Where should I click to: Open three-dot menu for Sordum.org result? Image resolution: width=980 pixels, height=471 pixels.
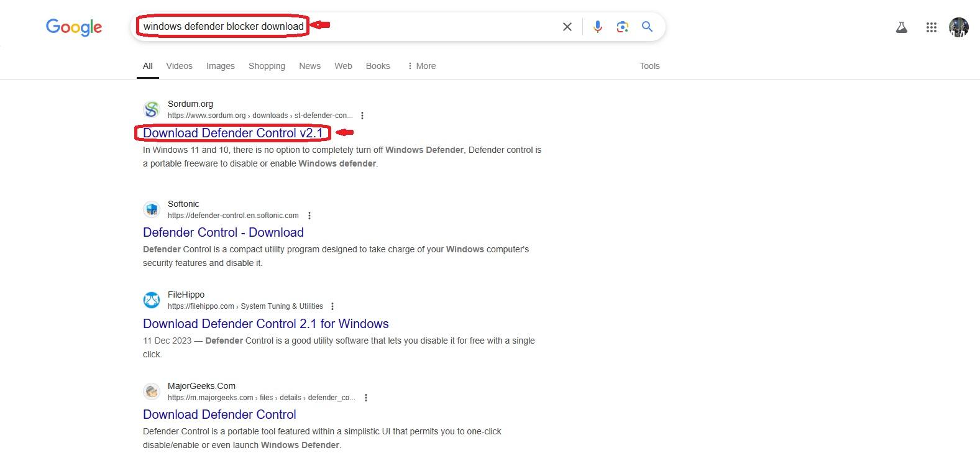362,116
